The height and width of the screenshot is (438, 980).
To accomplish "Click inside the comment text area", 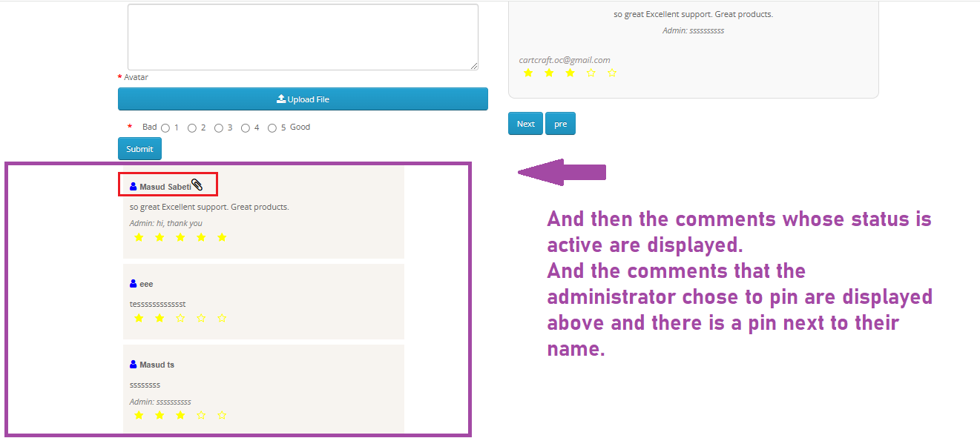I will coord(303,37).
